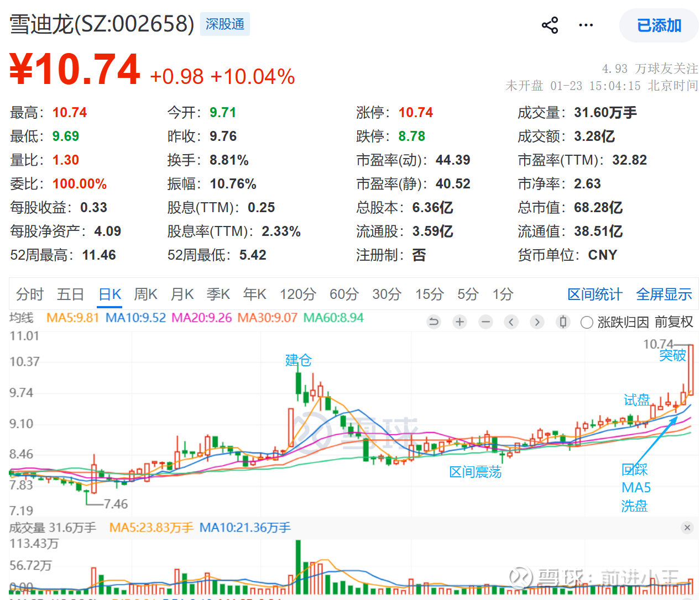Zoom out the chart with minus icon
This screenshot has width=700, height=600.
tap(485, 322)
